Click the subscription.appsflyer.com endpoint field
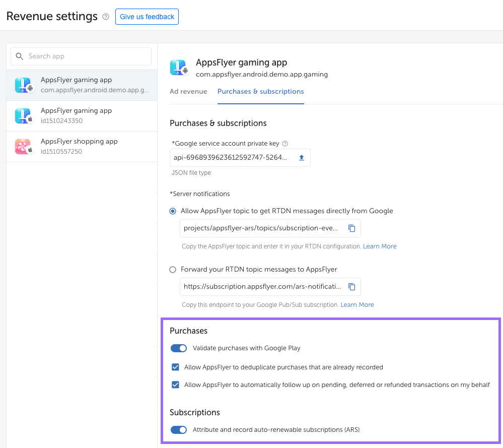The height and width of the screenshot is (448, 503). click(x=270, y=287)
